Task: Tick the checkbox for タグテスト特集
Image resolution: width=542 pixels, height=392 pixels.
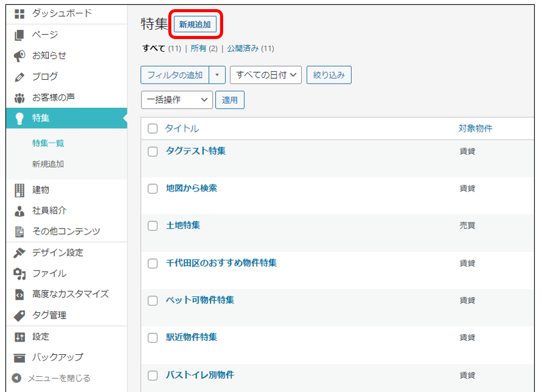Action: (x=153, y=151)
